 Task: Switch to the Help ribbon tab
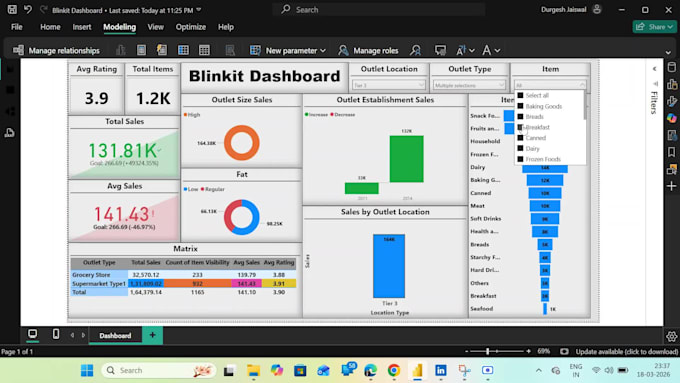point(226,27)
